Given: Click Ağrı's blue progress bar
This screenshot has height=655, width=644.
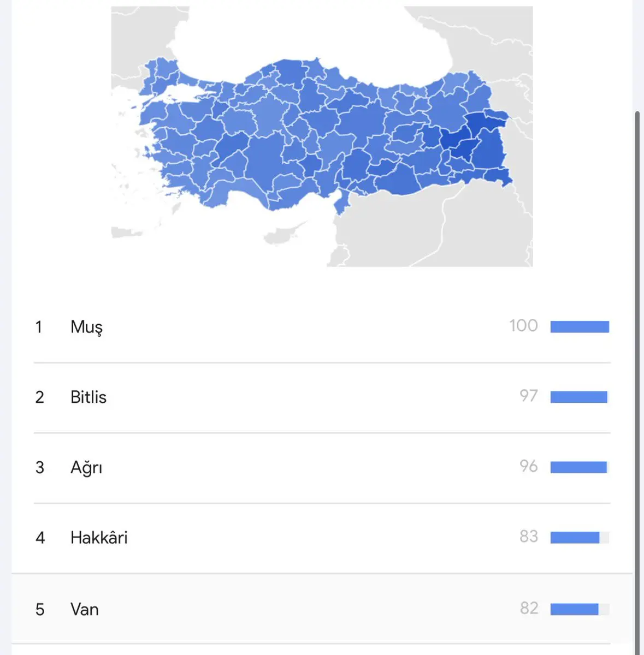Looking at the screenshot, I should coord(579,467).
